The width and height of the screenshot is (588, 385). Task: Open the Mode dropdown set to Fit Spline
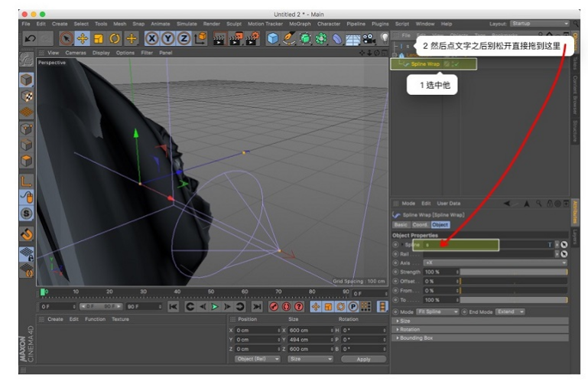(x=438, y=312)
